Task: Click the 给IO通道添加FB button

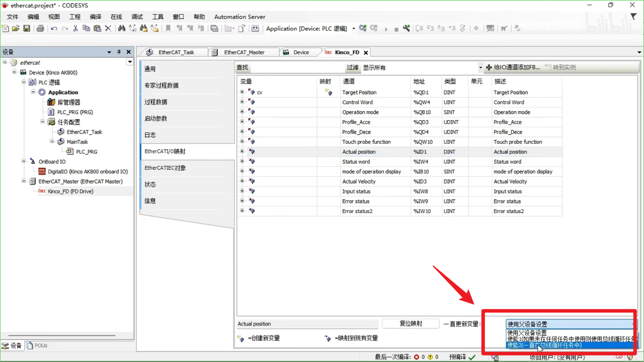Action: (x=513, y=67)
